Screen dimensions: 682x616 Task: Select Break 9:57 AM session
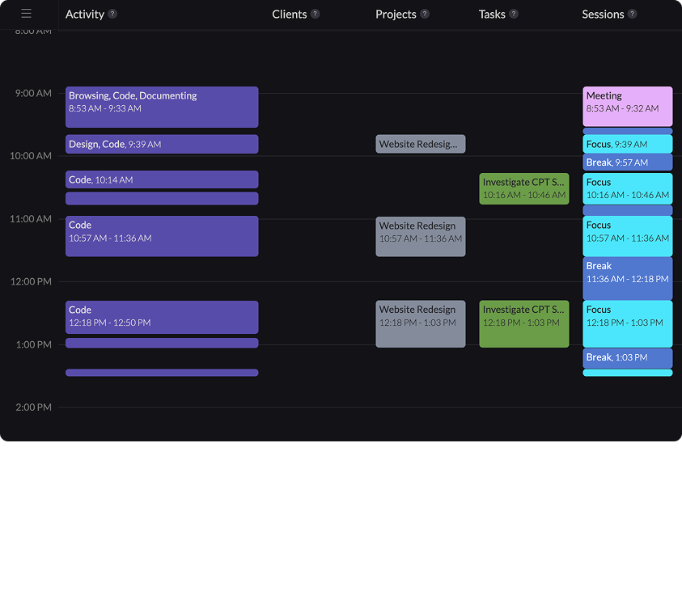click(628, 162)
